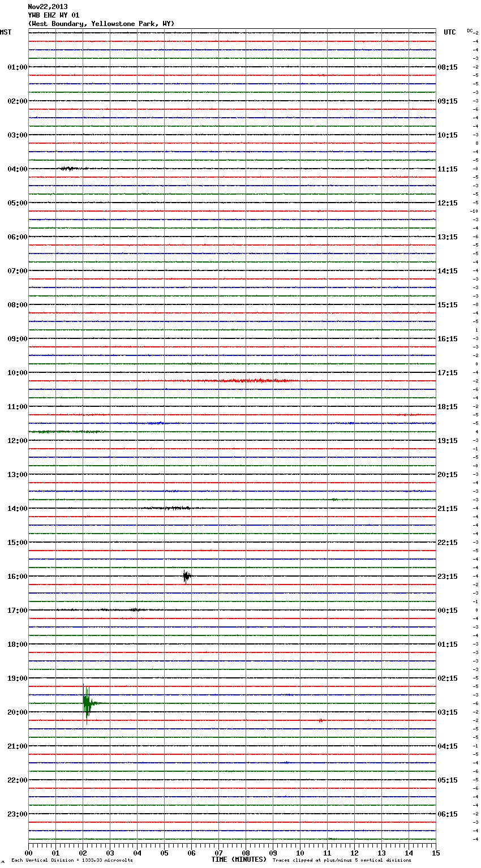Click the black bursts on the 17:00 trace
This screenshot has height=868, width=481.
[108, 610]
